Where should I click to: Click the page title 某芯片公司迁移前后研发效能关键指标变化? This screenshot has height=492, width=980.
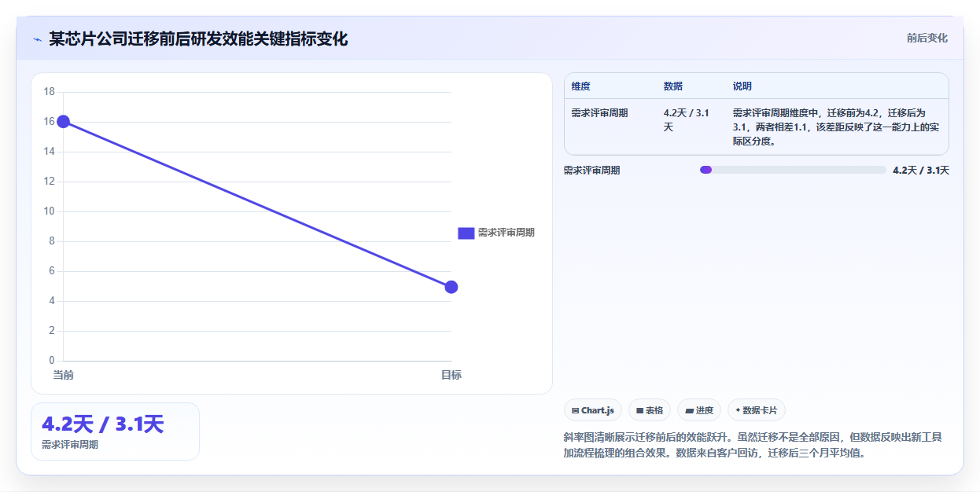point(198,39)
